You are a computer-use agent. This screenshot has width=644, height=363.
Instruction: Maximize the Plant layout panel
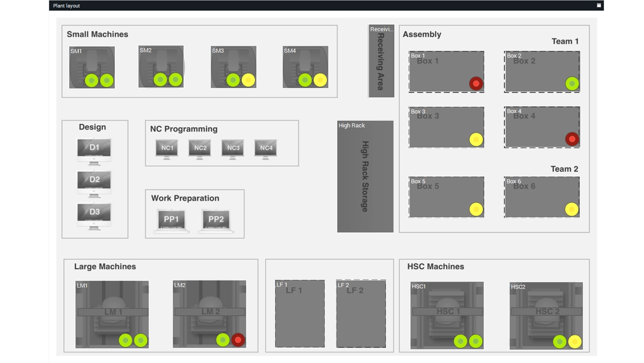[x=599, y=5]
